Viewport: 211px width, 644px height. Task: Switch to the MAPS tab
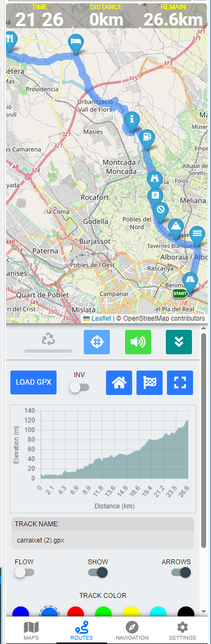[31, 630]
